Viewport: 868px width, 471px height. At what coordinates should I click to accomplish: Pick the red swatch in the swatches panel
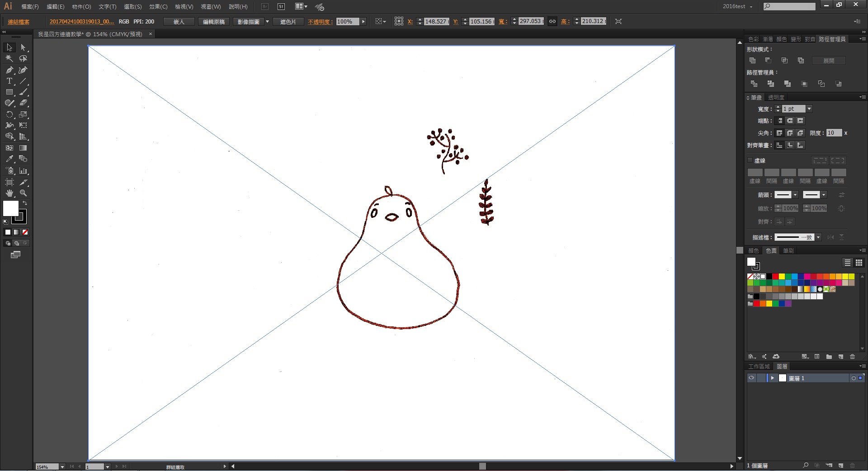775,277
